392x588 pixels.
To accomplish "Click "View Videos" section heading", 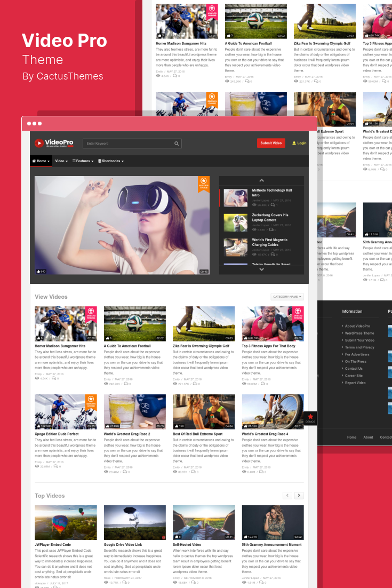I will pos(51,297).
